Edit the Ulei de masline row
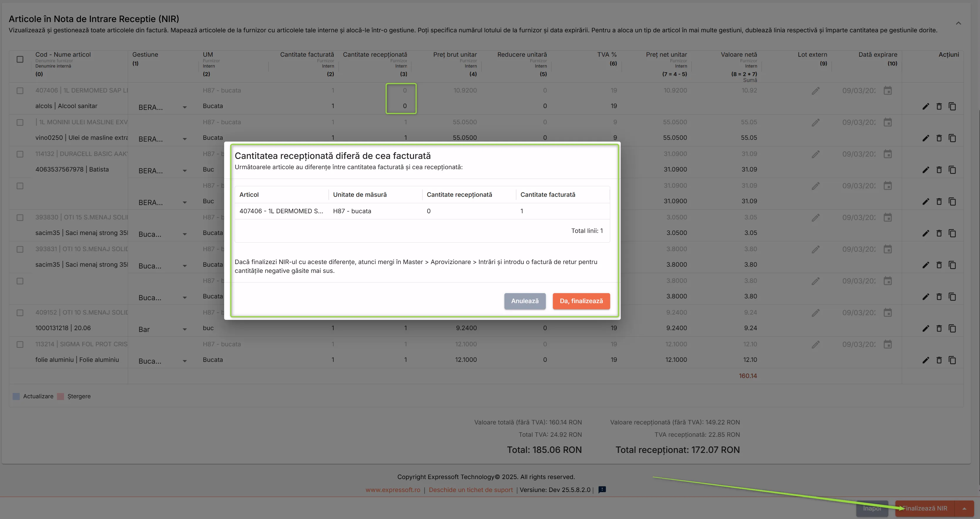 tap(926, 138)
